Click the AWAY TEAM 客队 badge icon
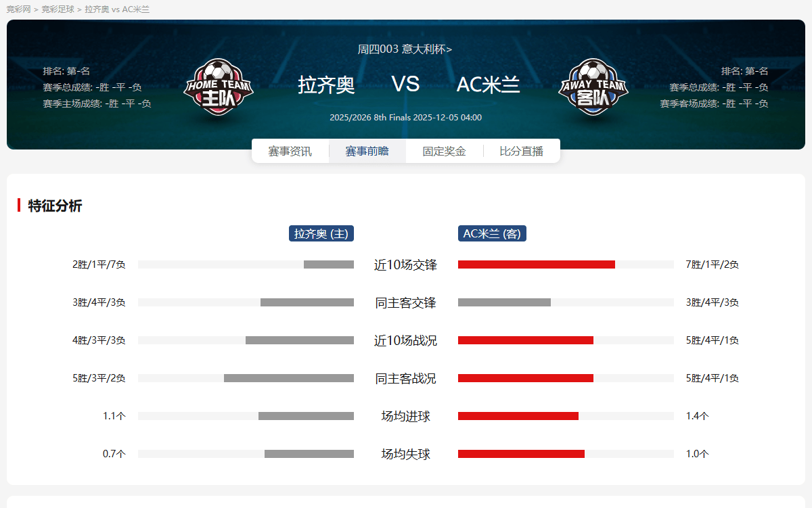This screenshot has width=812, height=508. pyautogui.click(x=593, y=87)
